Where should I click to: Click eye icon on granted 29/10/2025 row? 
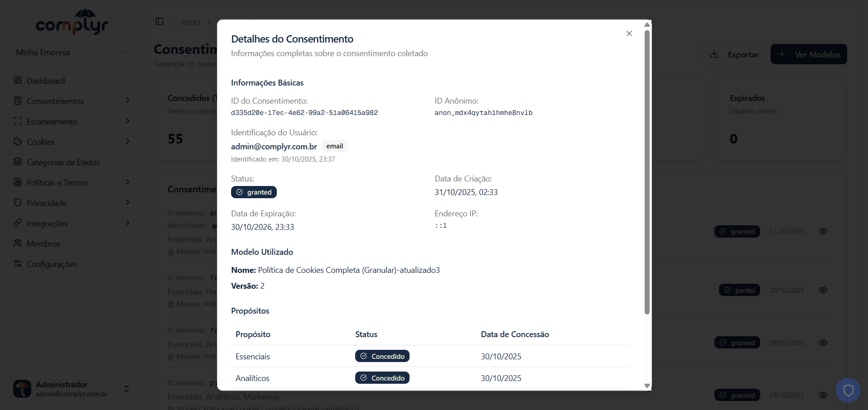824,343
